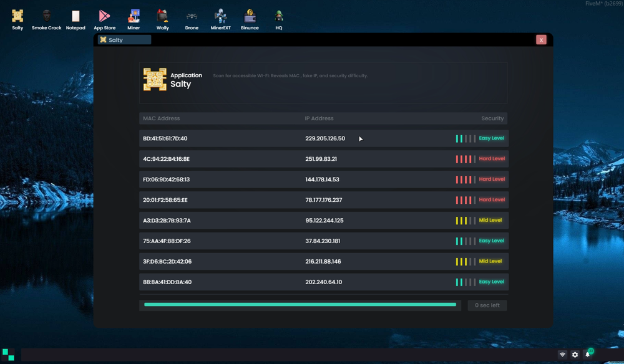Image resolution: width=624 pixels, height=364 pixels.
Task: Click the green scan progress bar
Action: click(x=300, y=305)
